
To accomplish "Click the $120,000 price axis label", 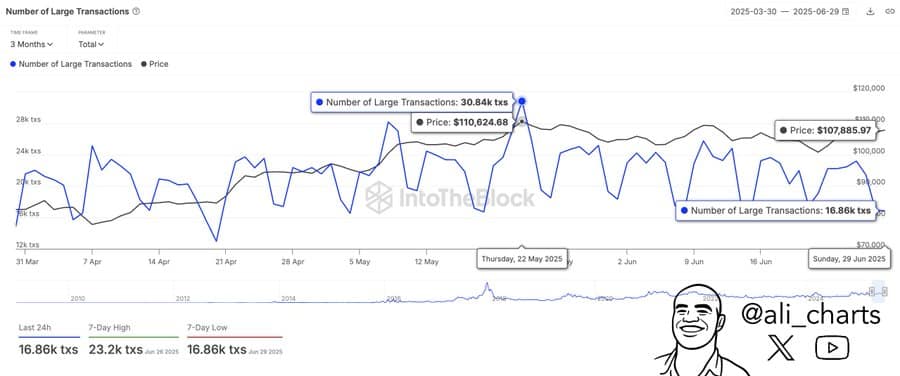I will 869,88.
